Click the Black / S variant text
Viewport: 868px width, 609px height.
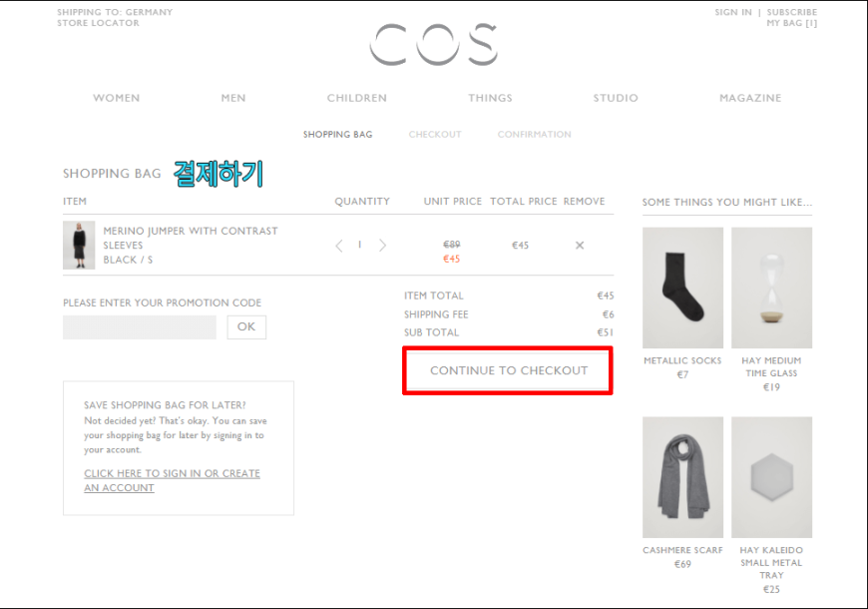(x=128, y=260)
